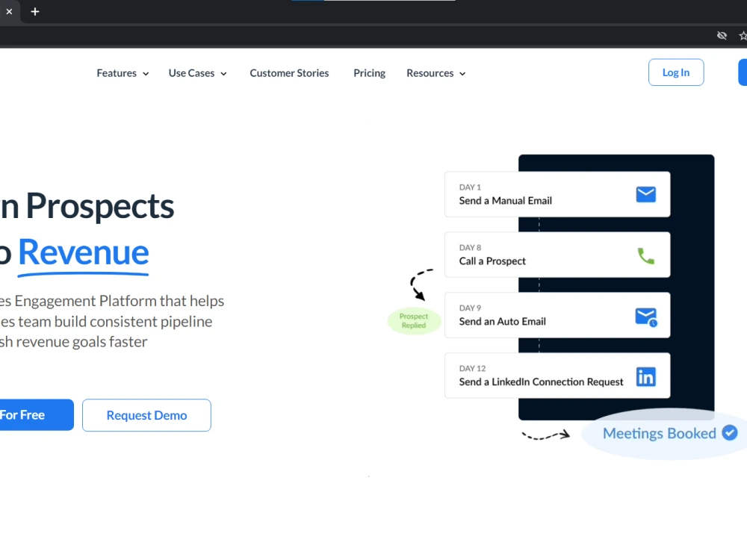Expand the Resources dropdown
Image resolution: width=747 pixels, height=560 pixels.
pyautogui.click(x=436, y=72)
